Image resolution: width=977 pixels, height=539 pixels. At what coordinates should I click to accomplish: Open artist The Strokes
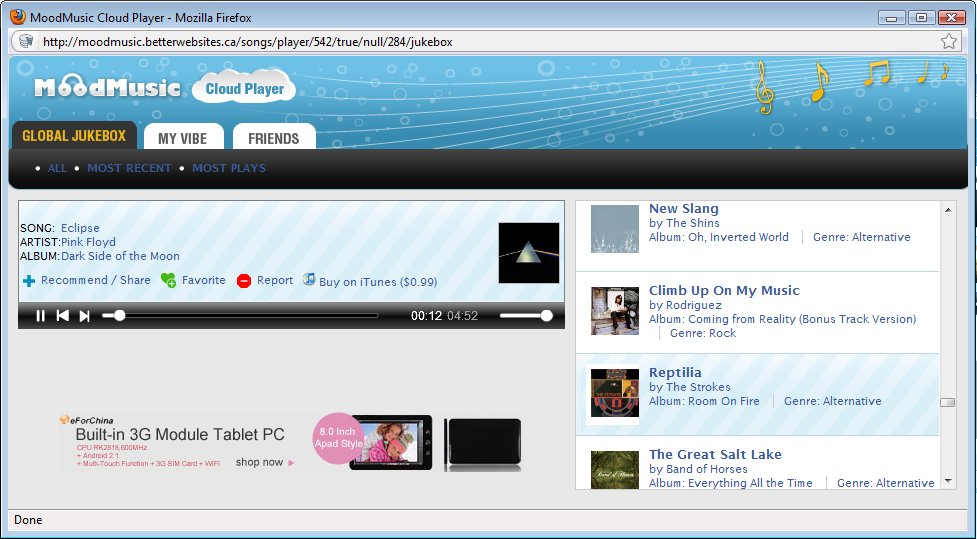click(698, 387)
